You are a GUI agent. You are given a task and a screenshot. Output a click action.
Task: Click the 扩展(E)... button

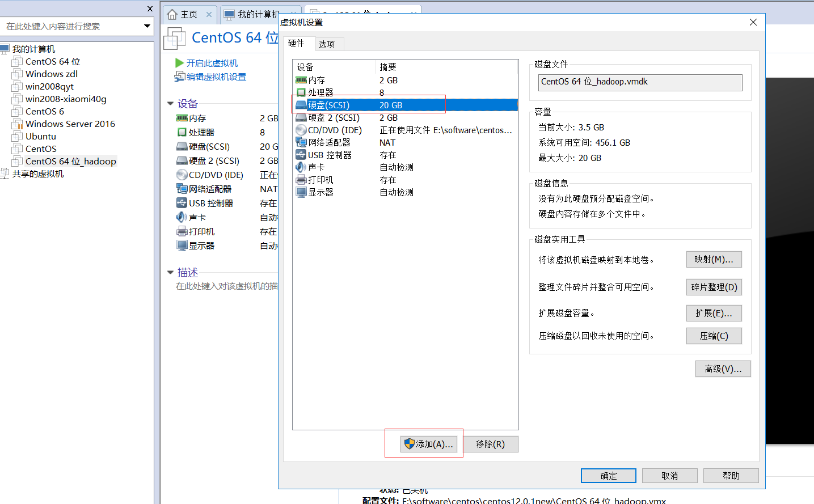tap(714, 313)
